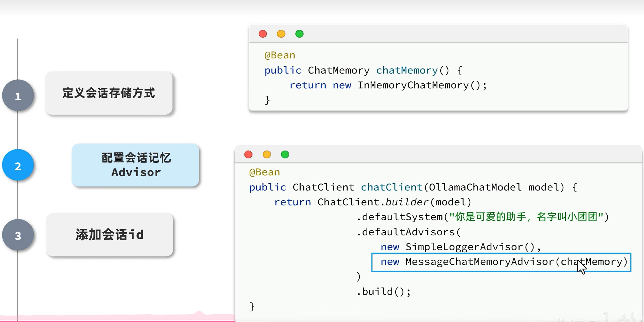The height and width of the screenshot is (322, 644).
Task: Click the 添加会话id step card
Action: pos(110,235)
